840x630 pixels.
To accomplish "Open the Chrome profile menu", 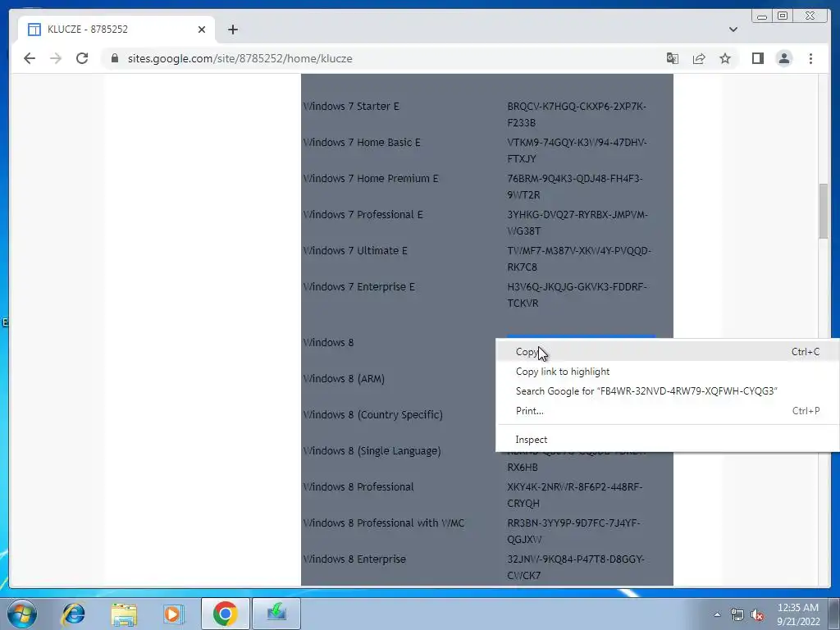I will click(783, 58).
